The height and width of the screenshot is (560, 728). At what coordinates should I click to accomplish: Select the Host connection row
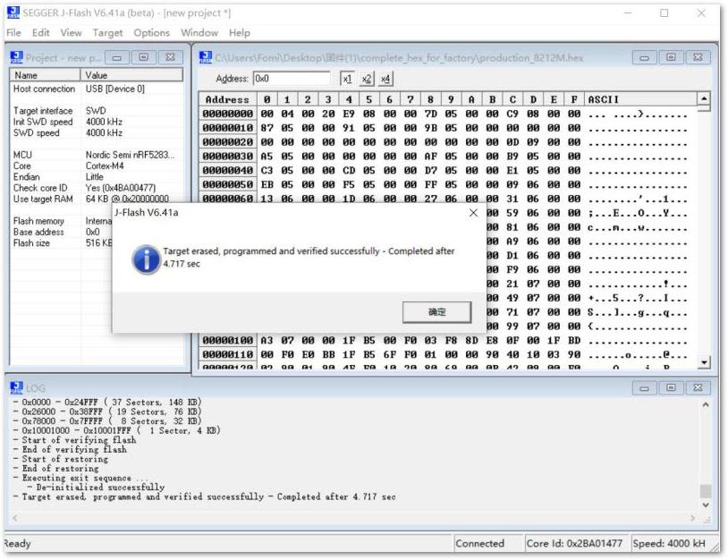click(x=96, y=89)
